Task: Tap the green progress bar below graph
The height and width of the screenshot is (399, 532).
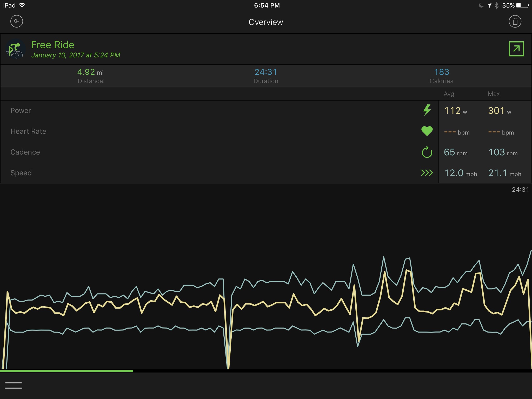Action: coord(66,371)
